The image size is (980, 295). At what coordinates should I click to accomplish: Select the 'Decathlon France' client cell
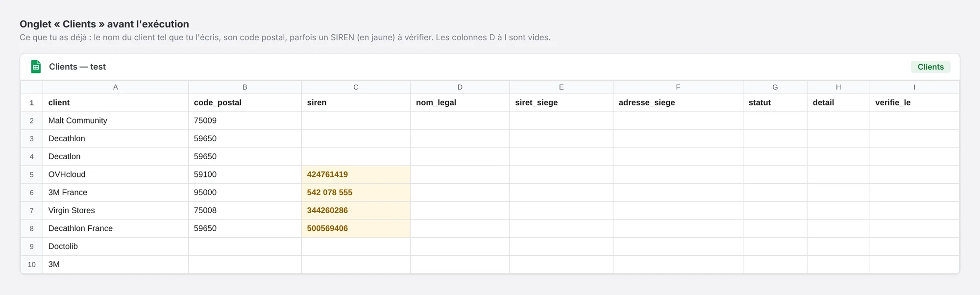[116, 228]
